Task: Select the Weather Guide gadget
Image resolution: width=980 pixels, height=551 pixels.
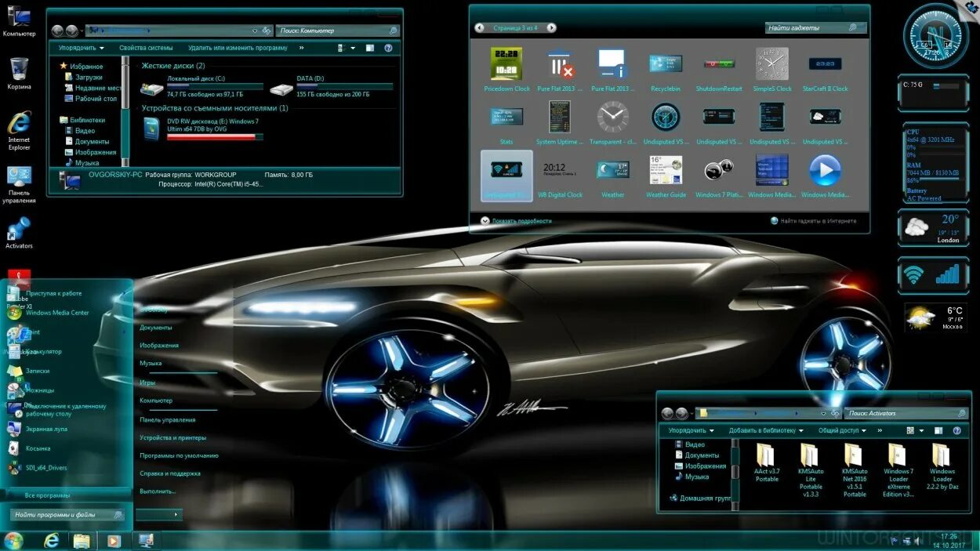Action: point(666,176)
